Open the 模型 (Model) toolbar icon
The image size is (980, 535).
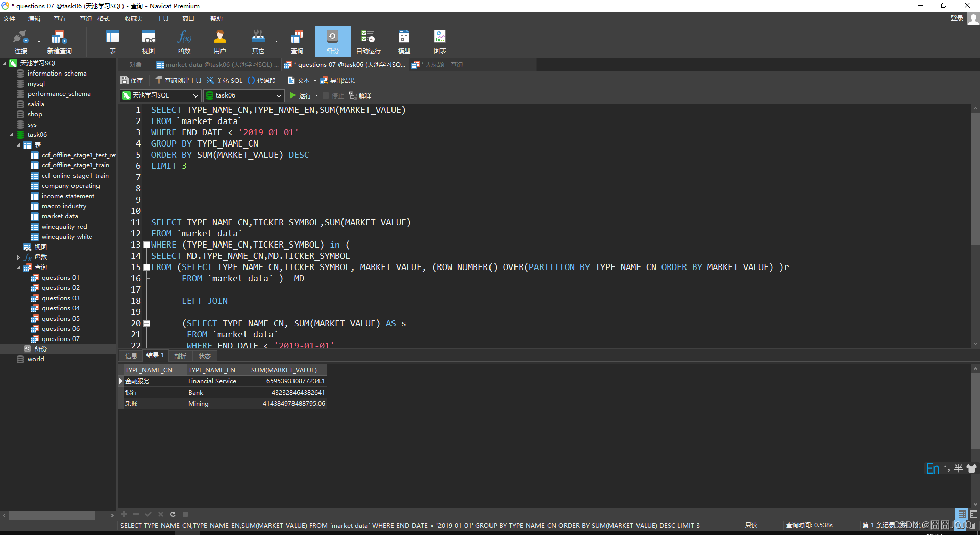click(404, 41)
